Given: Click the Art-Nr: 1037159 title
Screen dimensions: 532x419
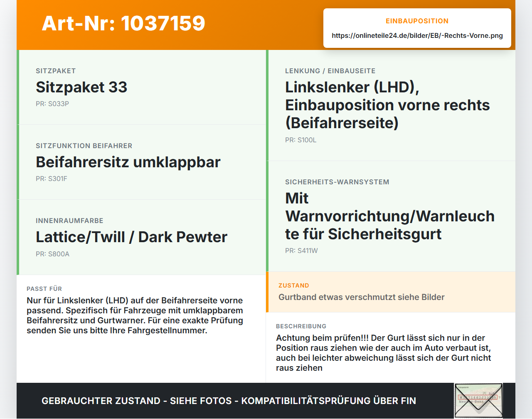Looking at the screenshot, I should 123,23.
